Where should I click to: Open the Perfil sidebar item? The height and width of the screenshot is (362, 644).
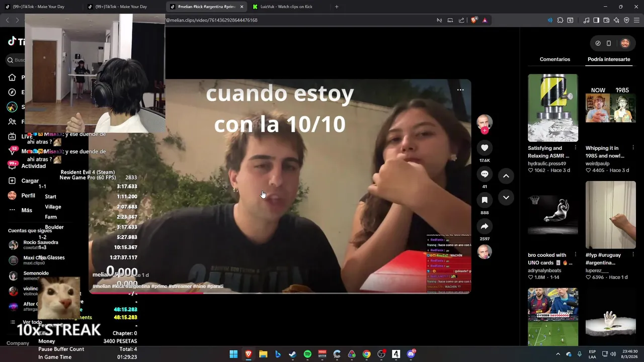(x=22, y=196)
